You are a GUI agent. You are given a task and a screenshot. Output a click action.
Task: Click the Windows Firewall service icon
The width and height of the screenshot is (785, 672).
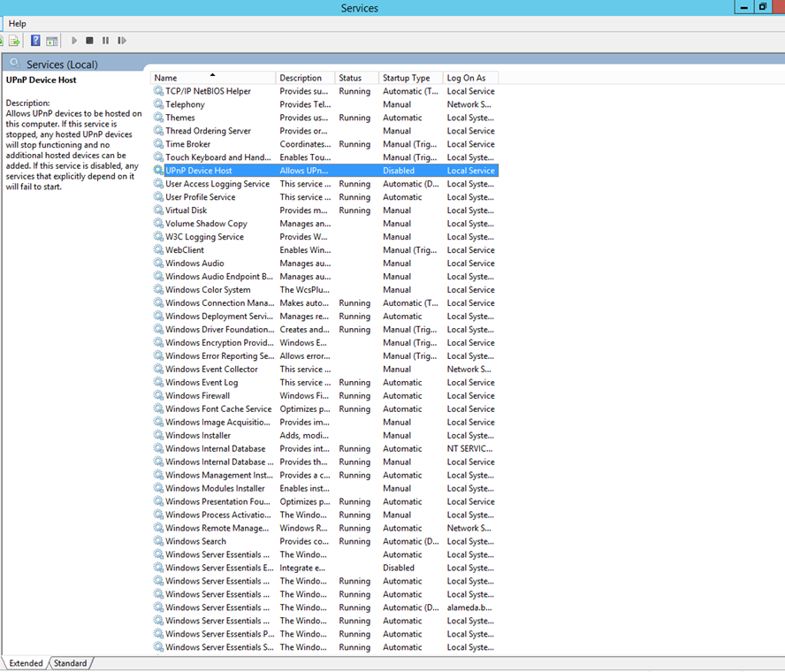click(x=159, y=395)
